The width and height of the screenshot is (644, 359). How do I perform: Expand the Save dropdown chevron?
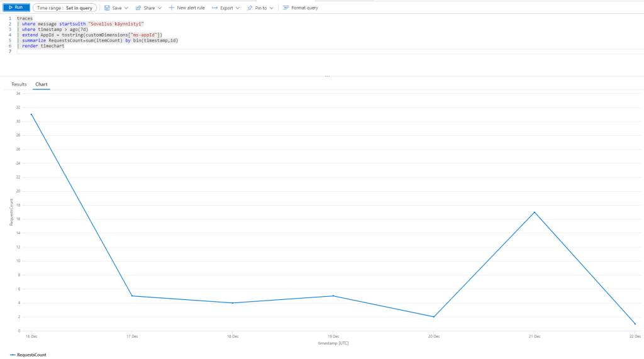click(x=126, y=8)
